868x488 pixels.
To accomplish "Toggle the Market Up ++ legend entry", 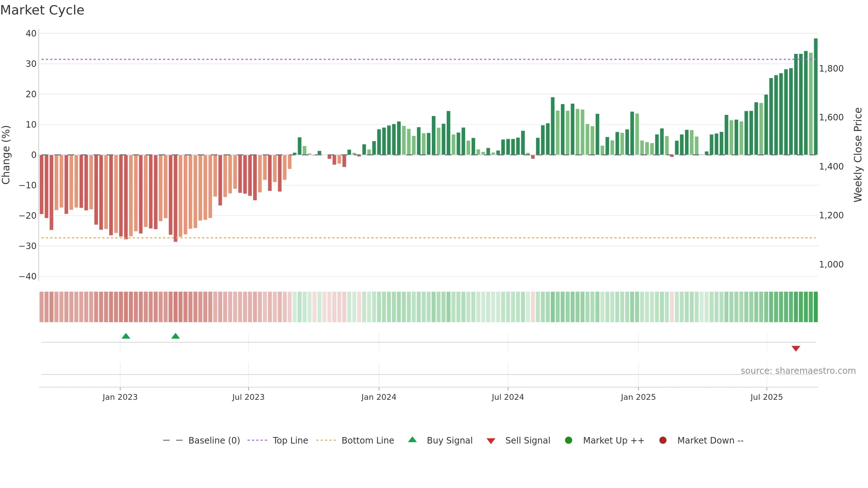I will pyautogui.click(x=604, y=440).
